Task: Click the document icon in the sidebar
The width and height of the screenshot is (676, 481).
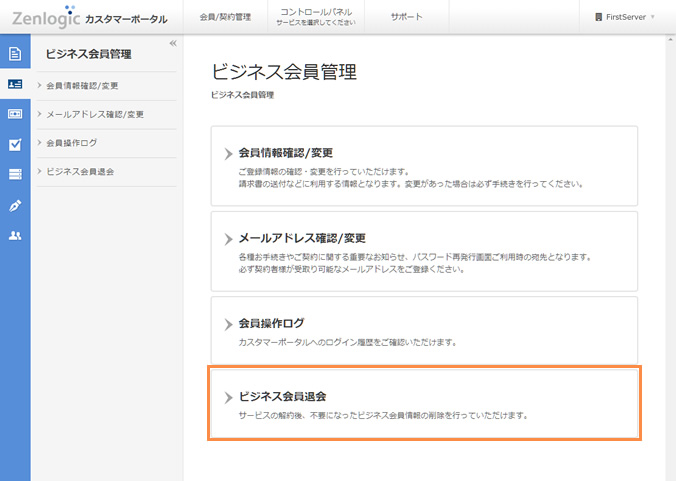Action: coord(15,54)
